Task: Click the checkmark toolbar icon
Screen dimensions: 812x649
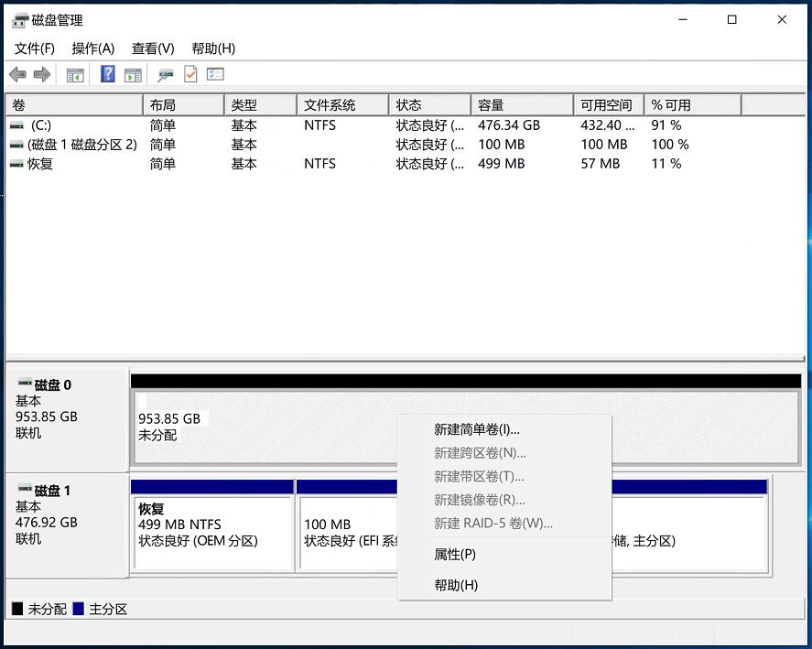Action: pos(189,74)
